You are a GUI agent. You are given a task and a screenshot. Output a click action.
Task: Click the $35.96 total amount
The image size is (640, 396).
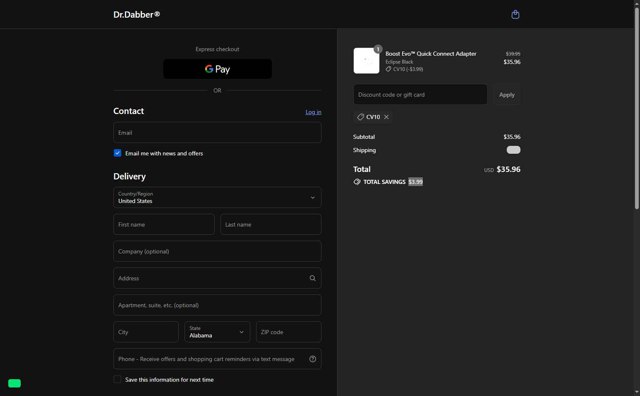(x=508, y=169)
